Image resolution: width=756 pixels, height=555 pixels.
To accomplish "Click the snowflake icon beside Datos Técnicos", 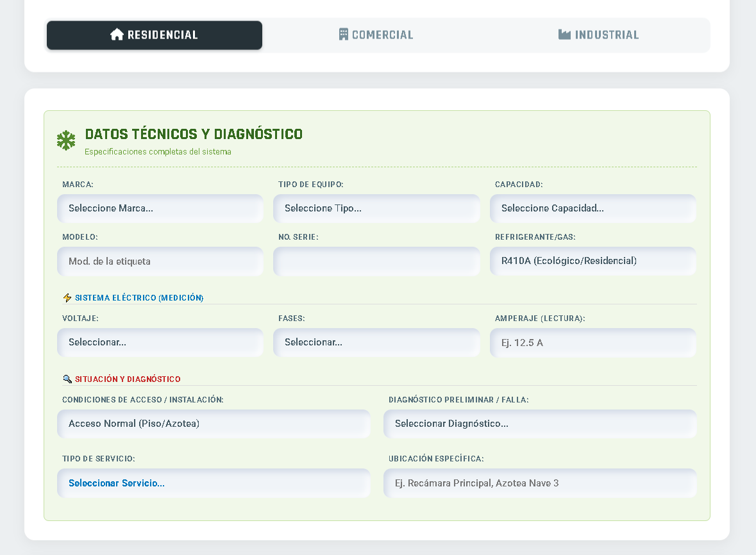I will (x=66, y=140).
